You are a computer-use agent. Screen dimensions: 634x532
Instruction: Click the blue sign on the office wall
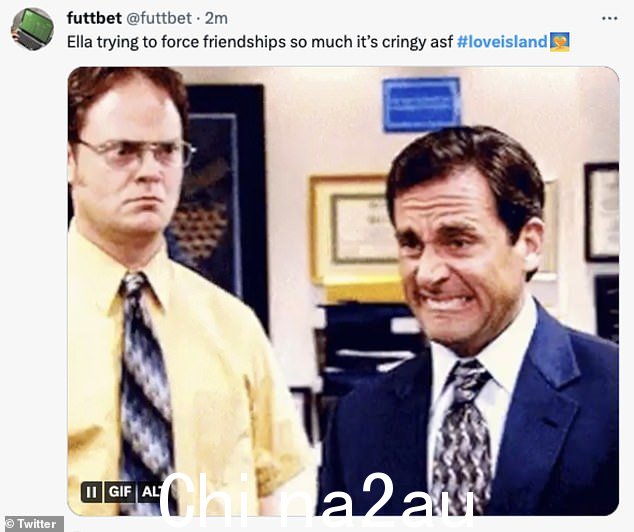click(x=422, y=104)
